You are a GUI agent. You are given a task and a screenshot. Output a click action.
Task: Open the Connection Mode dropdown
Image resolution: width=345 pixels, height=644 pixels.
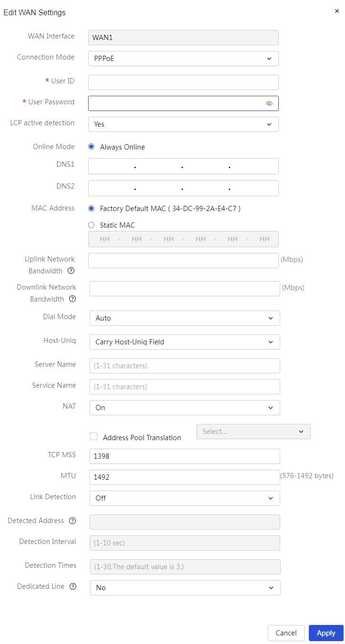click(183, 59)
